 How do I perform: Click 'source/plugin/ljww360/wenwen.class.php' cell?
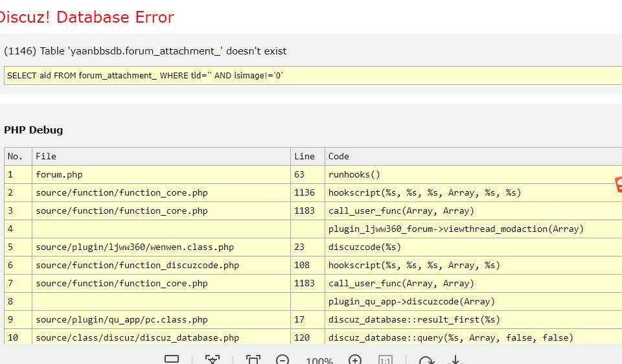(x=161, y=247)
